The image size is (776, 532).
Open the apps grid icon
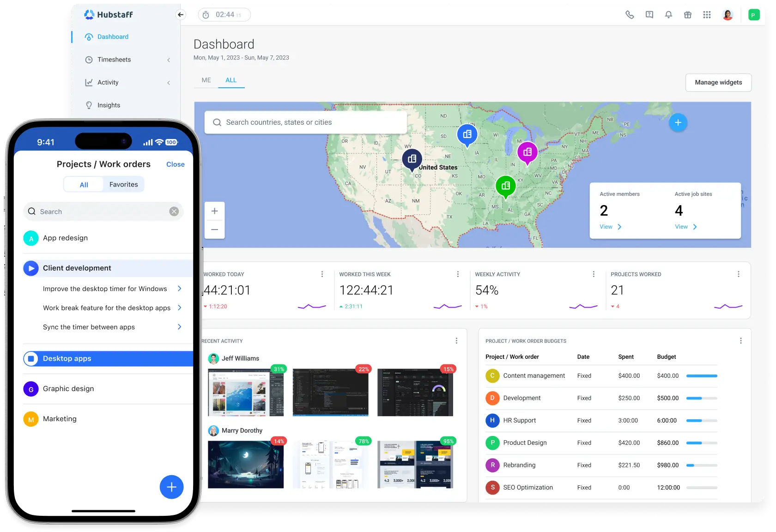pos(707,14)
